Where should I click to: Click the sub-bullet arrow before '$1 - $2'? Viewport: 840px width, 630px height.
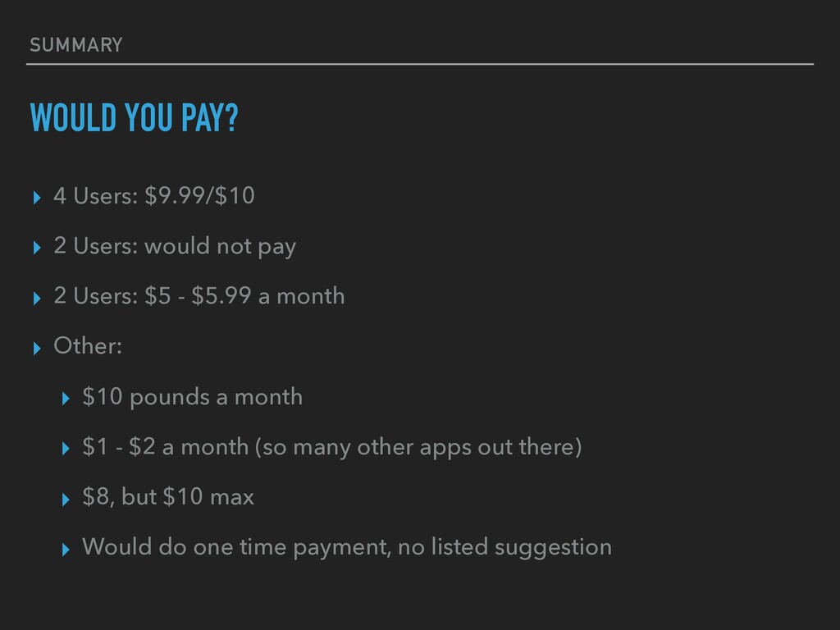(66, 449)
